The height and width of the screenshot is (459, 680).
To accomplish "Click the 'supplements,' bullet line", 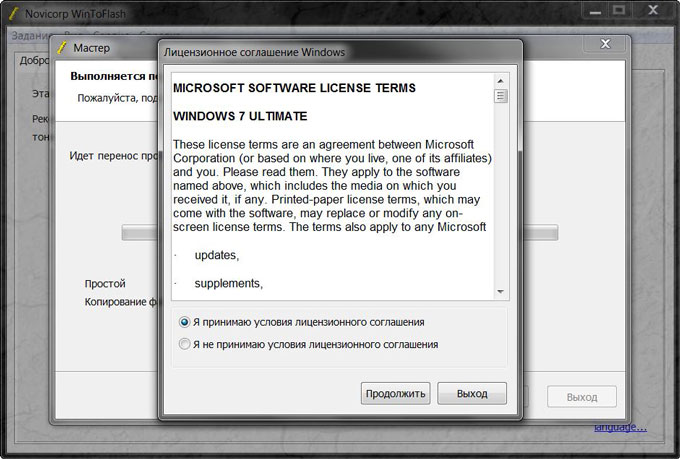I will (x=229, y=283).
